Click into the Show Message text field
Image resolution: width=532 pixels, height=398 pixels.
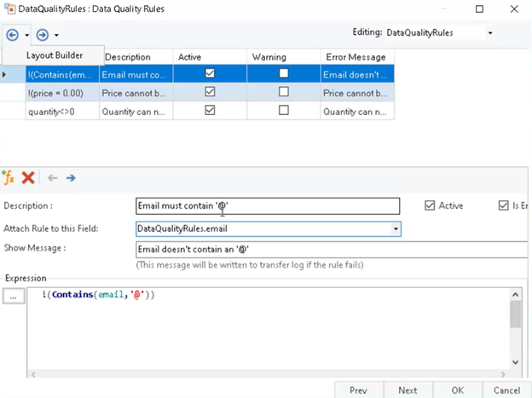332,250
